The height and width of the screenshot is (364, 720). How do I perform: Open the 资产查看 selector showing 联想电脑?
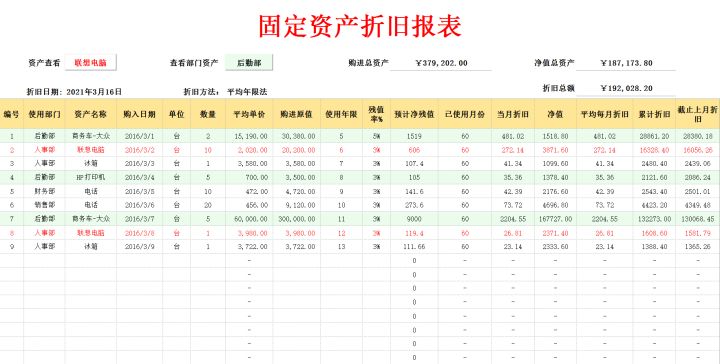[x=90, y=62]
